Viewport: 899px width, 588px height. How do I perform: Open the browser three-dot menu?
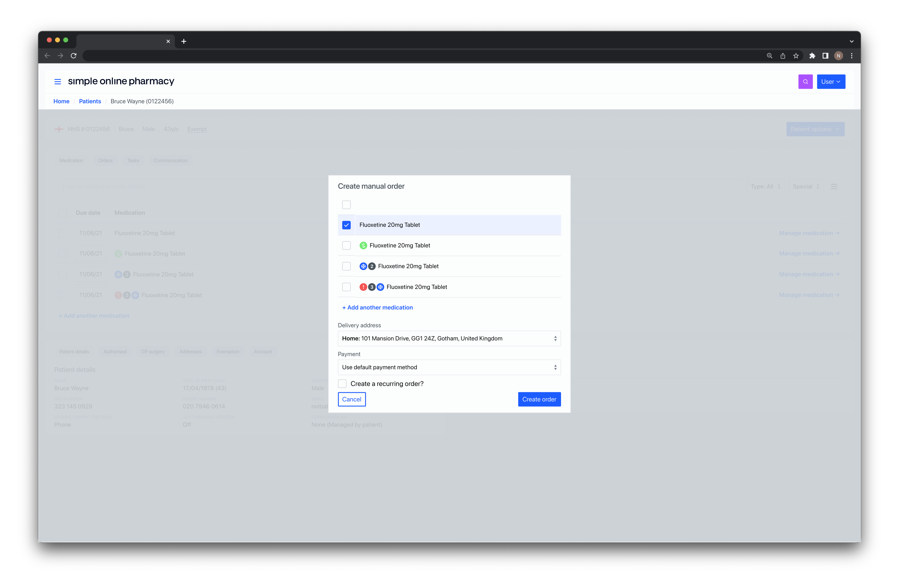852,56
